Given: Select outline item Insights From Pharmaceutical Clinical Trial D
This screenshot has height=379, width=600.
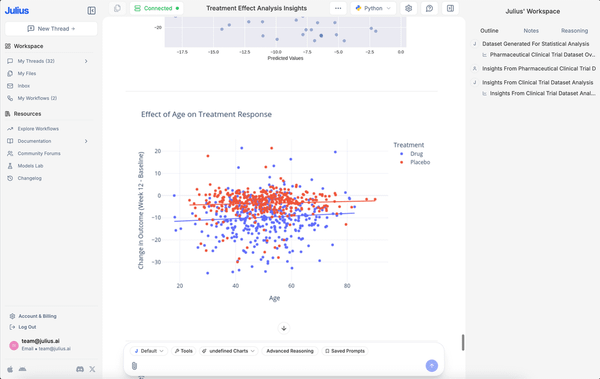Looking at the screenshot, I should pos(539,69).
